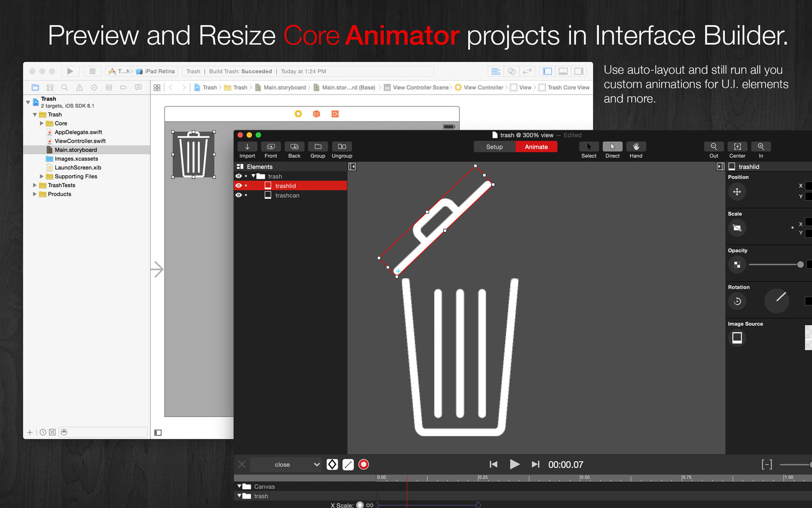812x508 pixels.
Task: Click the Rotation icon in inspector
Action: tap(737, 301)
